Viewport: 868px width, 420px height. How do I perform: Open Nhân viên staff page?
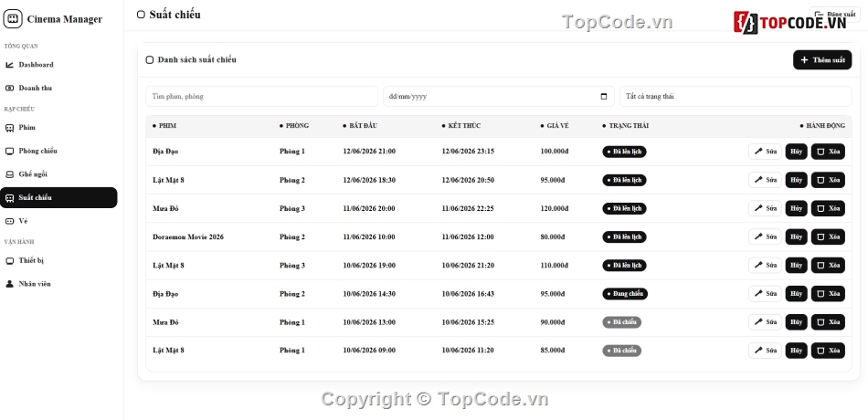(58, 284)
